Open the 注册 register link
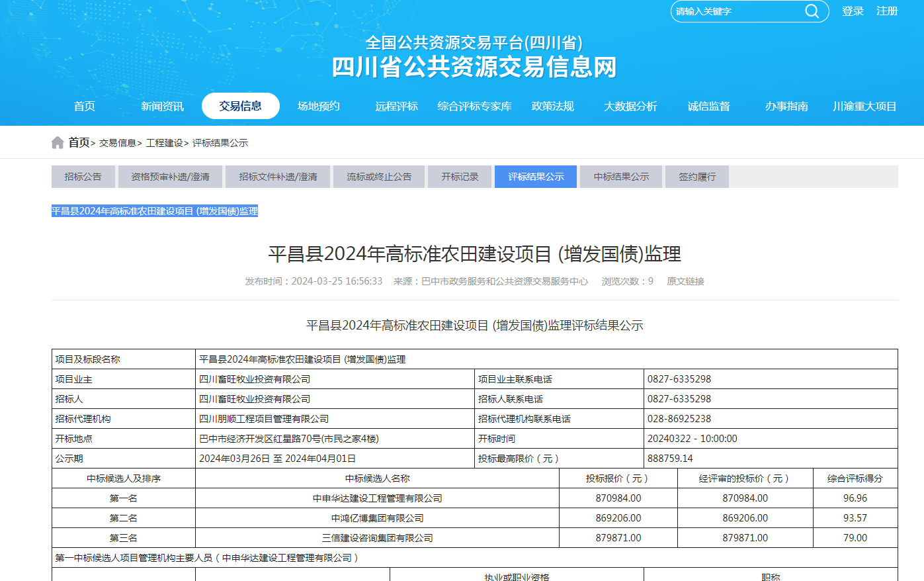This screenshot has width=924, height=581. coord(887,11)
